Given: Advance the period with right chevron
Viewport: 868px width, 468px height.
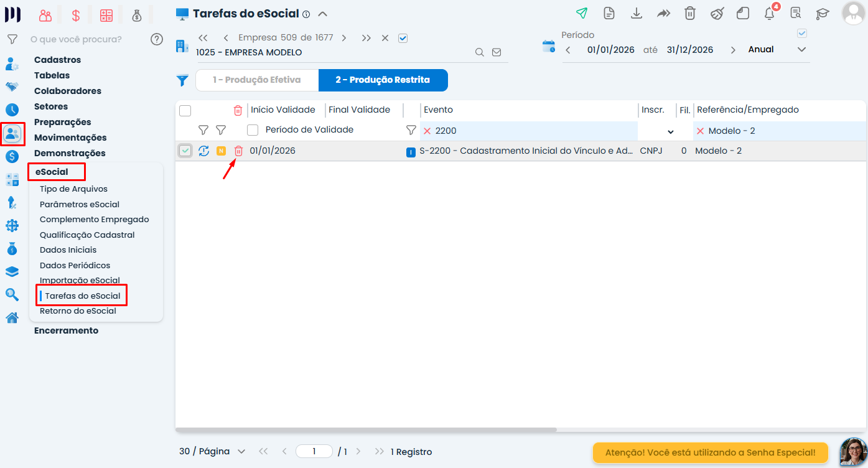Looking at the screenshot, I should [x=733, y=50].
